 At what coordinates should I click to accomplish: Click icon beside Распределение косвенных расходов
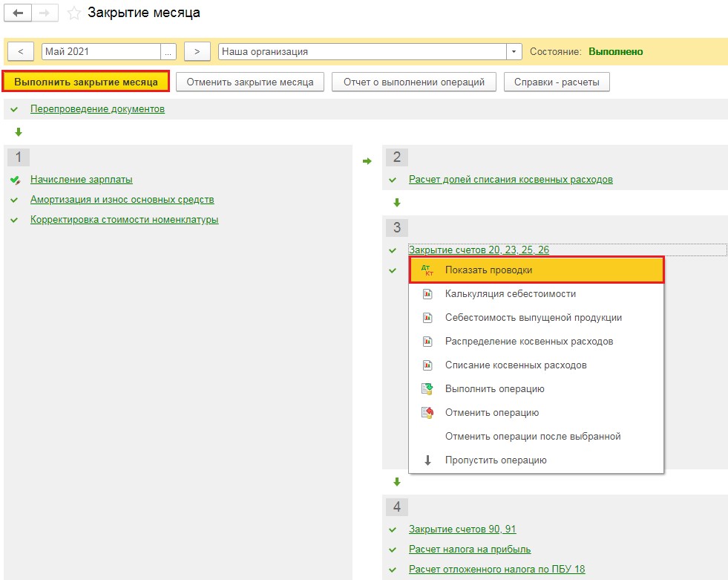[x=427, y=342]
